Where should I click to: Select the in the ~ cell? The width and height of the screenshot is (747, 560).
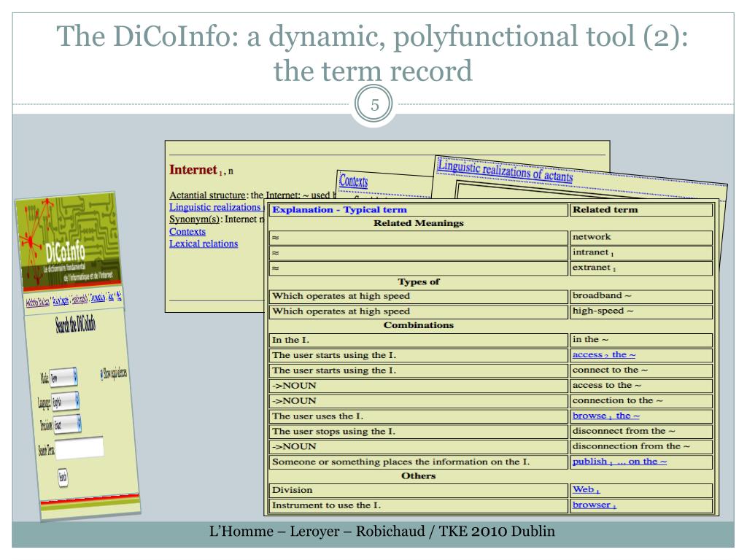641,340
